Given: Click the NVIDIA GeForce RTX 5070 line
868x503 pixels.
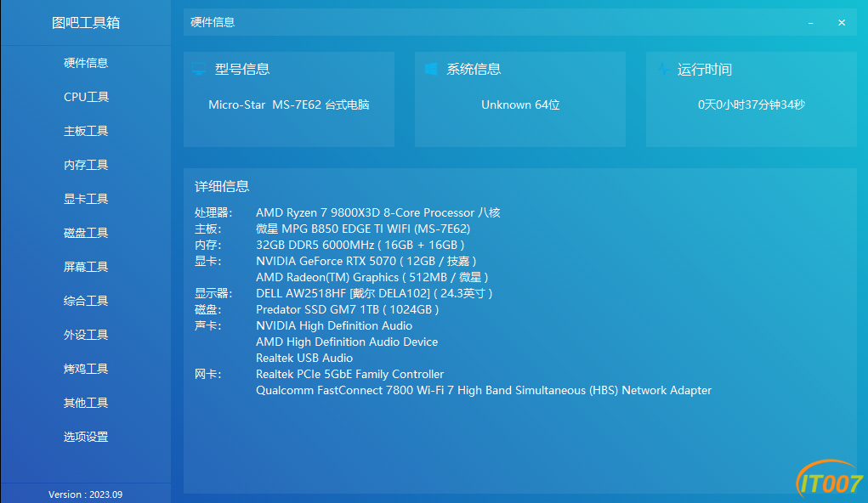Looking at the screenshot, I should (x=366, y=261).
